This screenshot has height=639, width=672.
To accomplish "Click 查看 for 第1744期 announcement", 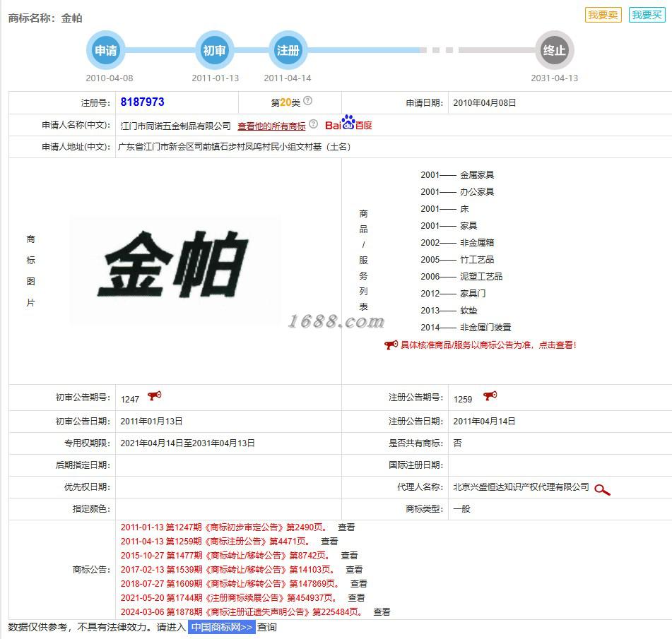I will [x=356, y=598].
